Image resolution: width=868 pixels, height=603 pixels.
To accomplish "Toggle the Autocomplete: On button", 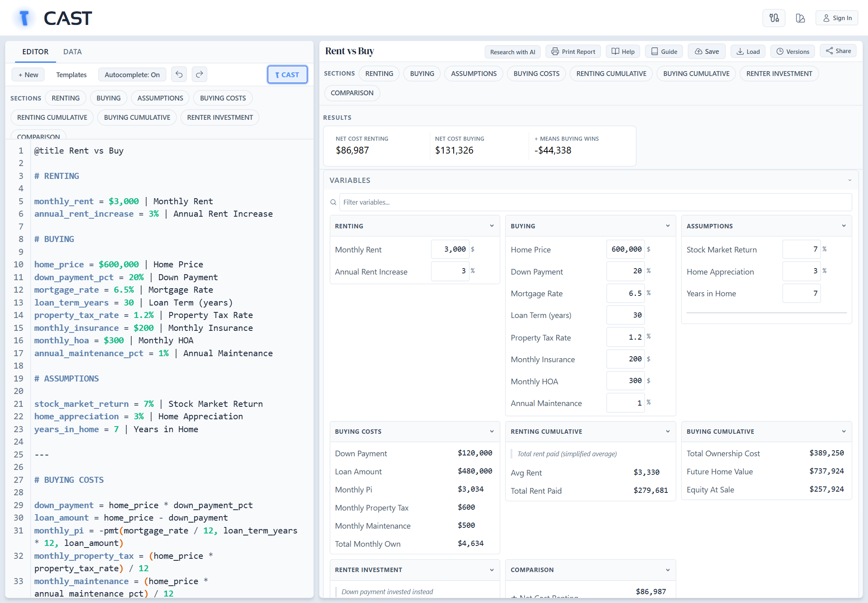I will click(132, 75).
